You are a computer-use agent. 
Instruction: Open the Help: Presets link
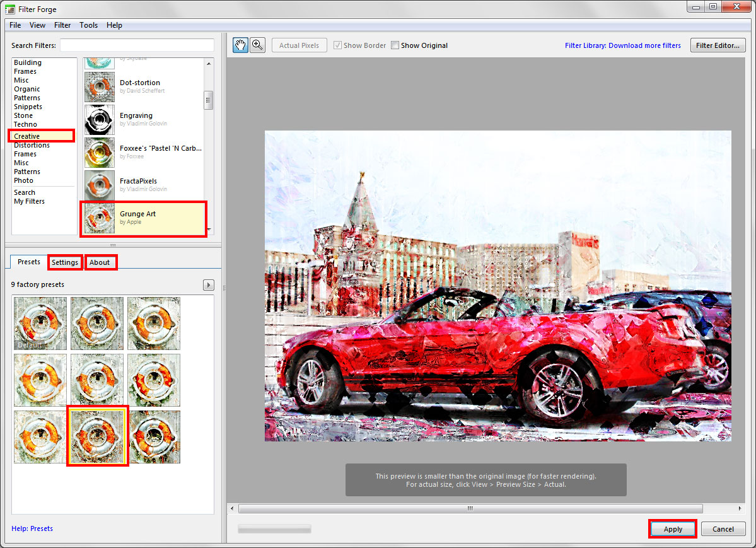pos(32,528)
